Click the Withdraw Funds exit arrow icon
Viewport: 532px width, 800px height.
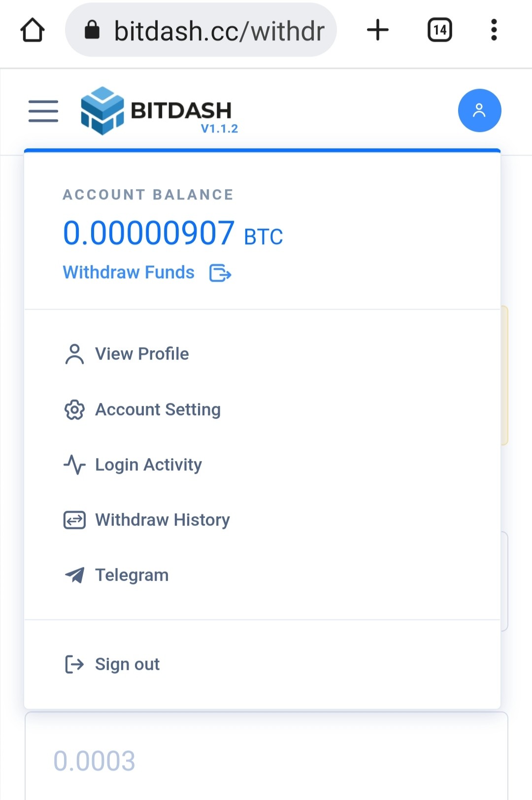pos(220,272)
